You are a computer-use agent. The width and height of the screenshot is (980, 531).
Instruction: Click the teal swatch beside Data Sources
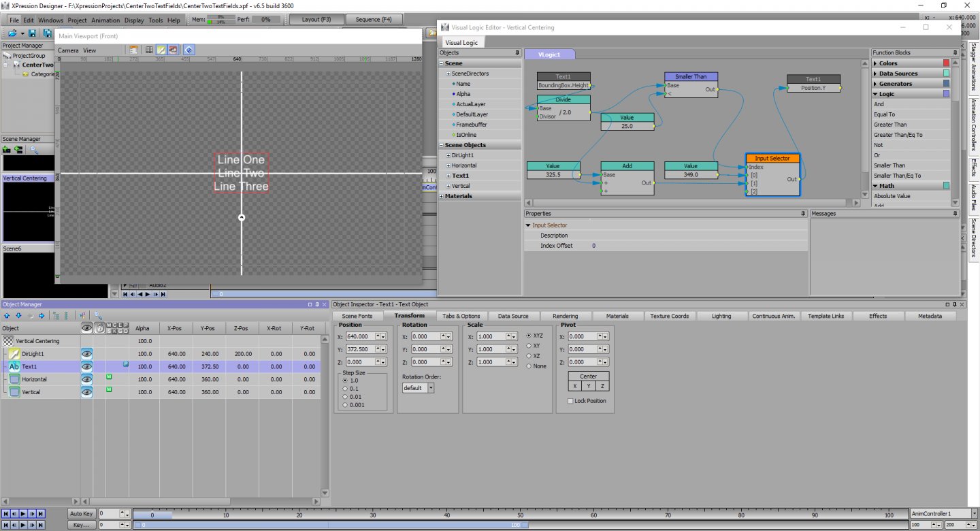(946, 74)
